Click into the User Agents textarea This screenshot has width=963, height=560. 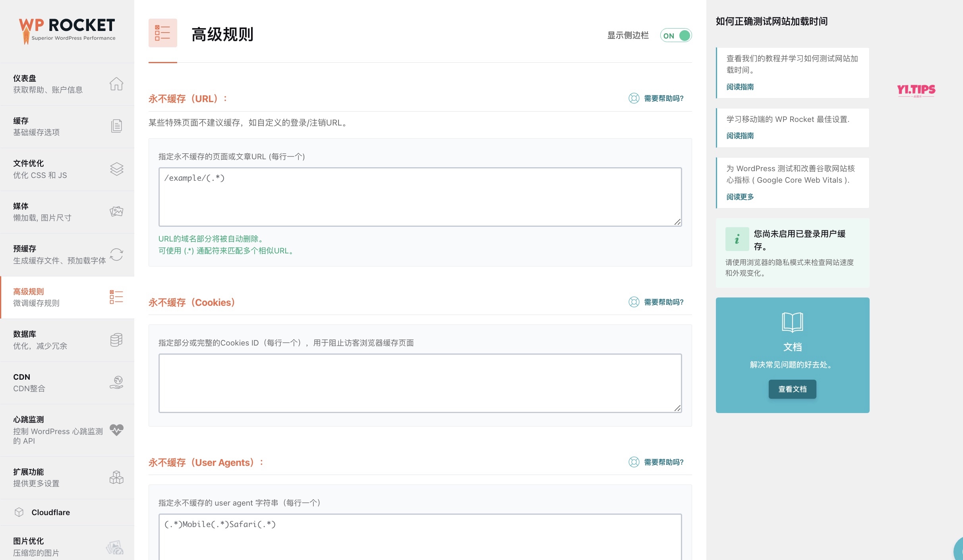420,537
